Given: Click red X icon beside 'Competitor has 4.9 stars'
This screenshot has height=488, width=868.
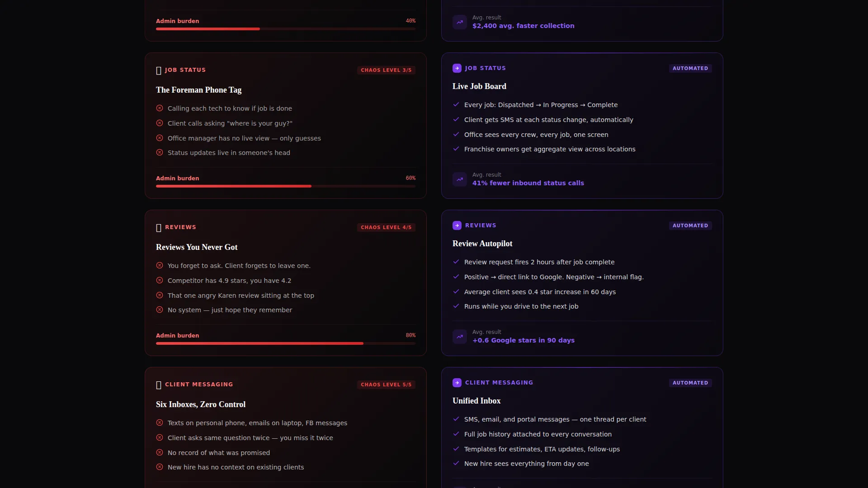Looking at the screenshot, I should tap(160, 281).
